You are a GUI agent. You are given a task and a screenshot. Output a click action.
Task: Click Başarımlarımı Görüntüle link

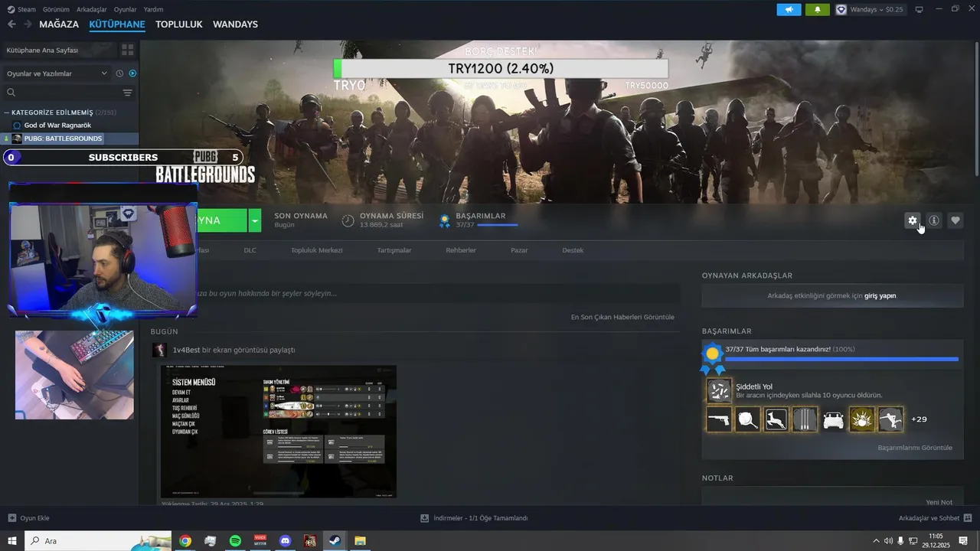(915, 448)
